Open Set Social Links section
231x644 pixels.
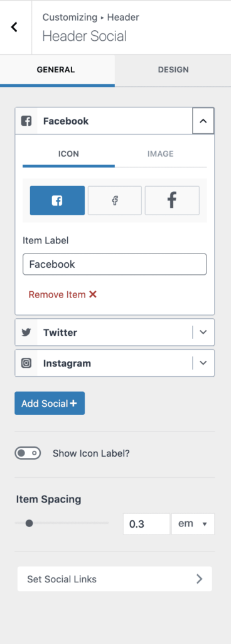[115, 579]
